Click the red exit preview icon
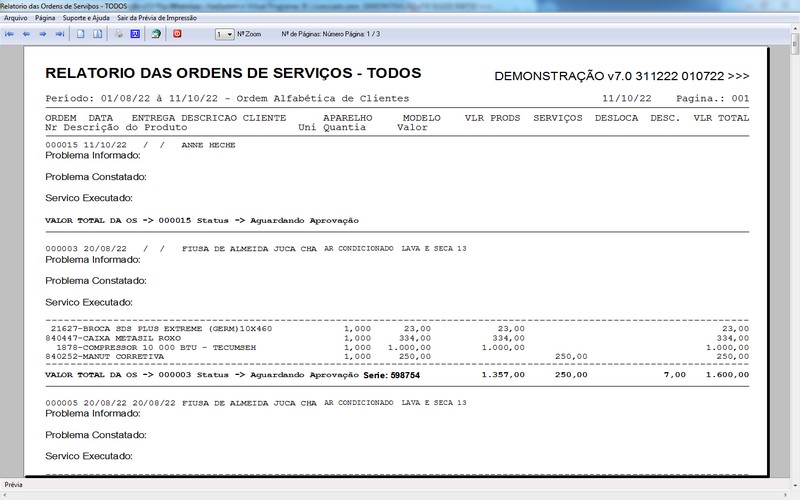800x500 pixels. pos(177,34)
